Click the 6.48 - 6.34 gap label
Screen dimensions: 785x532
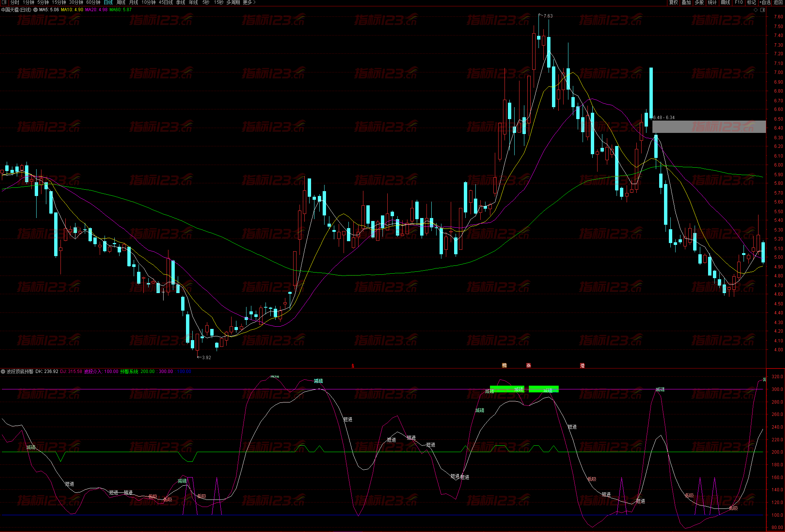tap(664, 118)
